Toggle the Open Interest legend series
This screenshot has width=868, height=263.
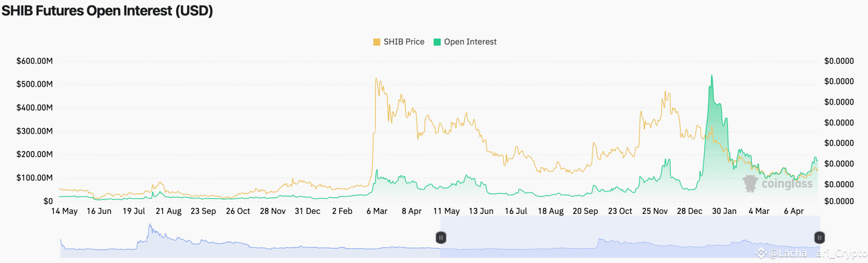pos(465,42)
